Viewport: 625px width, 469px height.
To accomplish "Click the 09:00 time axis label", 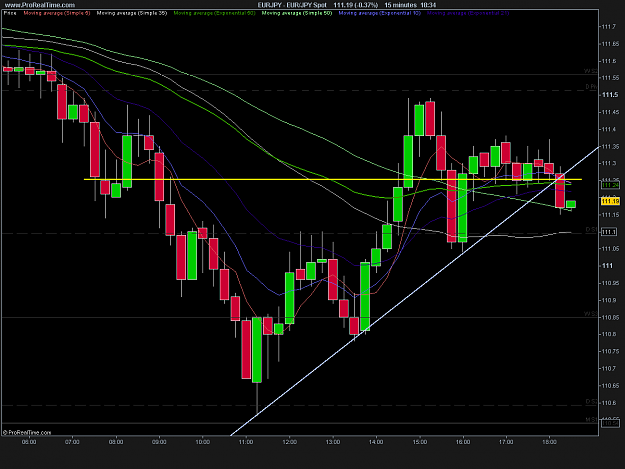I will (159, 442).
